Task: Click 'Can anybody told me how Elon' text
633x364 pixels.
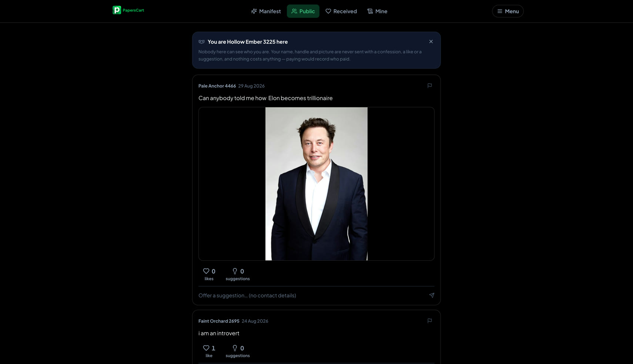Action: tap(239, 98)
